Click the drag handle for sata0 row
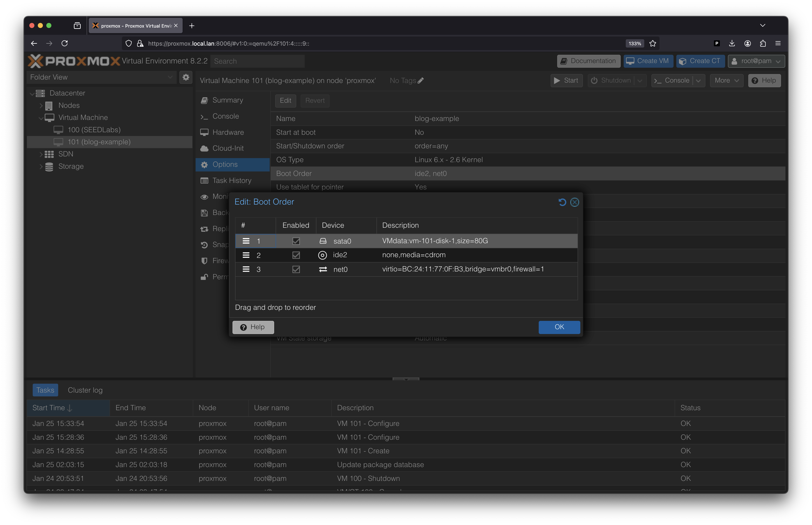The image size is (812, 525). 246,241
